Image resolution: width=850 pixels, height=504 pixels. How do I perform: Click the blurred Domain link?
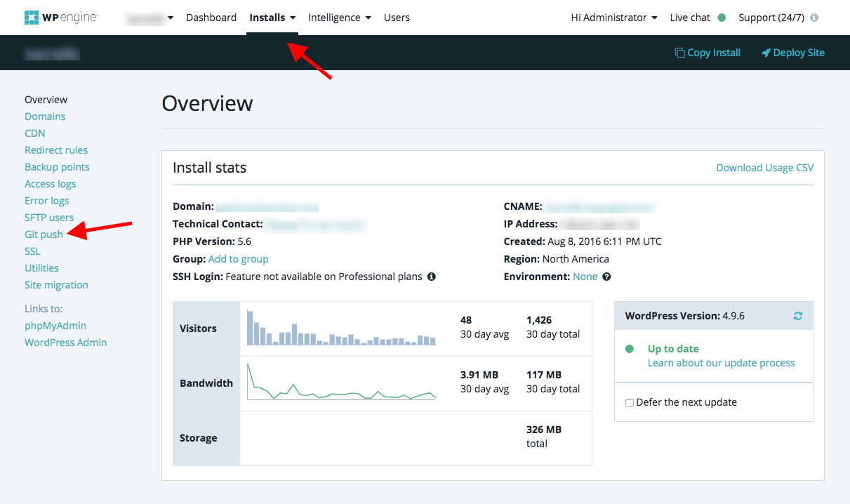[267, 207]
